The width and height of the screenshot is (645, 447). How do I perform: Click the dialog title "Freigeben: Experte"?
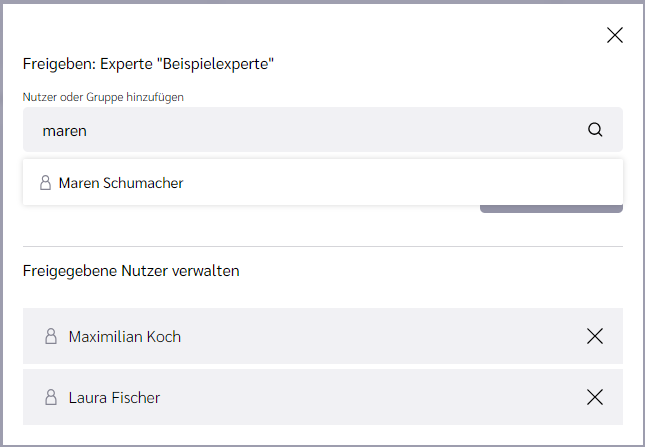point(88,64)
